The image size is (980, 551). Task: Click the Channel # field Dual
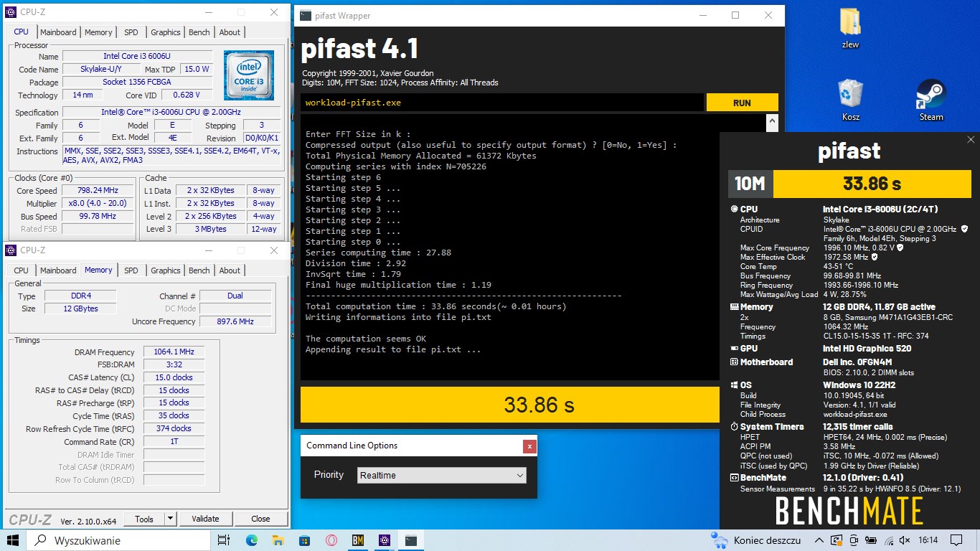[235, 296]
